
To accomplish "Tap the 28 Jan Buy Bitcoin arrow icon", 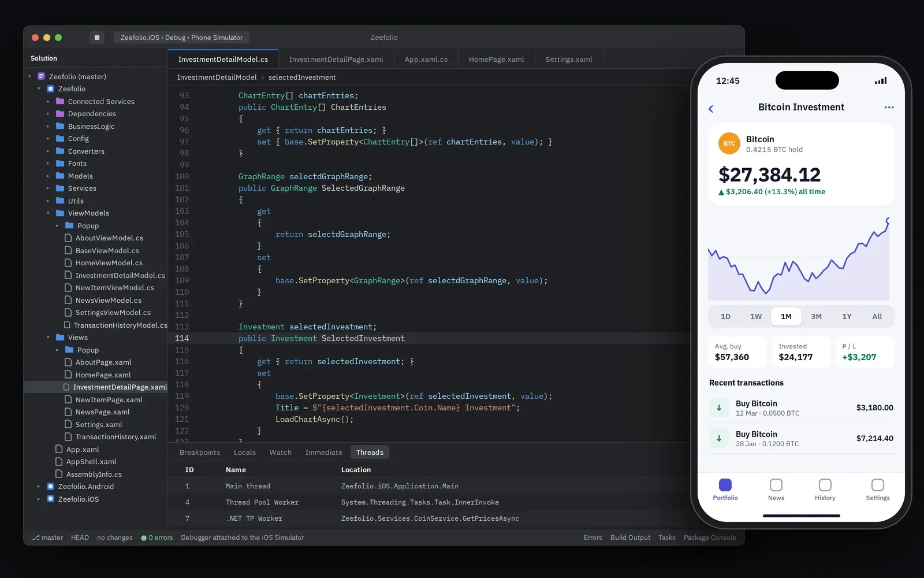I will pyautogui.click(x=719, y=438).
